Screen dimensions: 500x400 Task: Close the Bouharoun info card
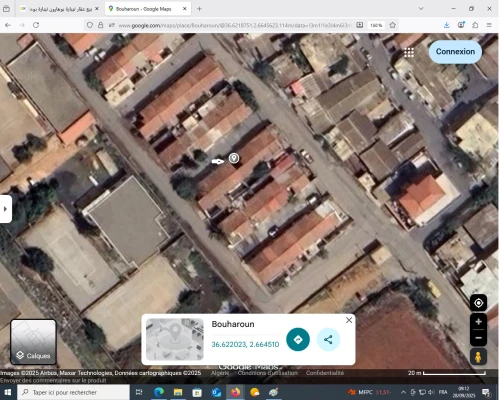coord(349,320)
